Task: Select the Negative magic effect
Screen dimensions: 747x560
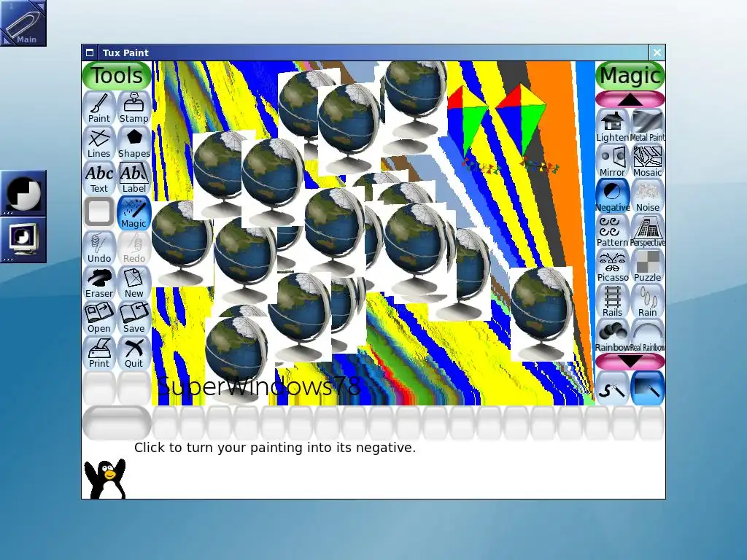Action: click(613, 196)
